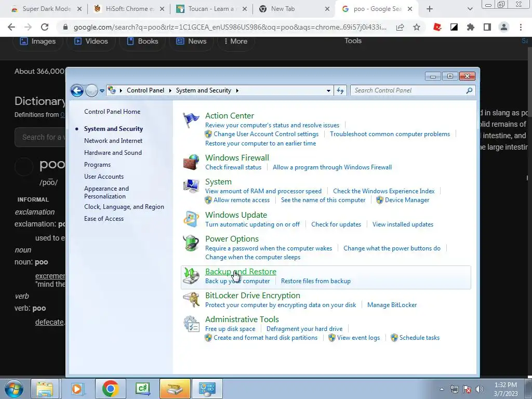Open Network and Internet category
The height and width of the screenshot is (399, 532).
(x=113, y=140)
